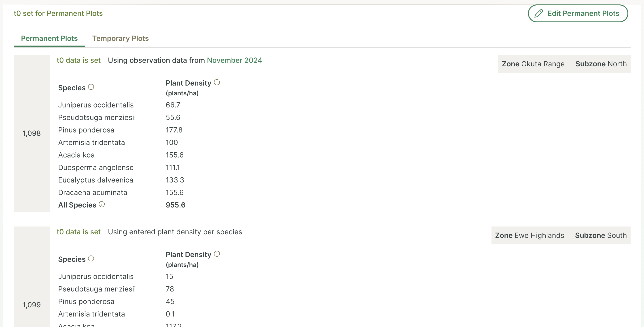Viewport: 644px width, 327px height.
Task: Open the November 2024 observation link
Action: (x=234, y=61)
